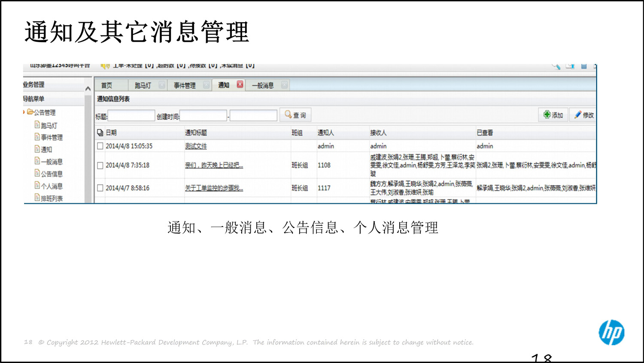The height and width of the screenshot is (363, 644).
Task: Click the magnifier search icon top right
Action: (556, 66)
